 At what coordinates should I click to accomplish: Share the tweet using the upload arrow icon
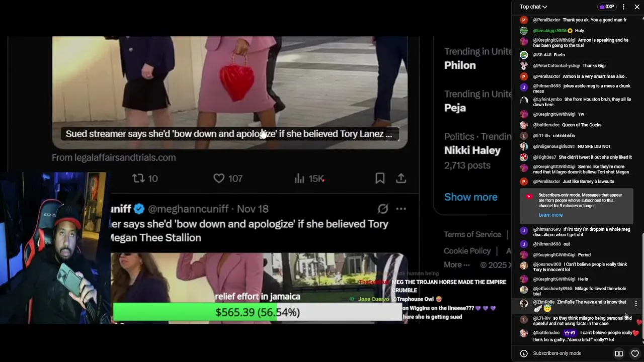(401, 178)
